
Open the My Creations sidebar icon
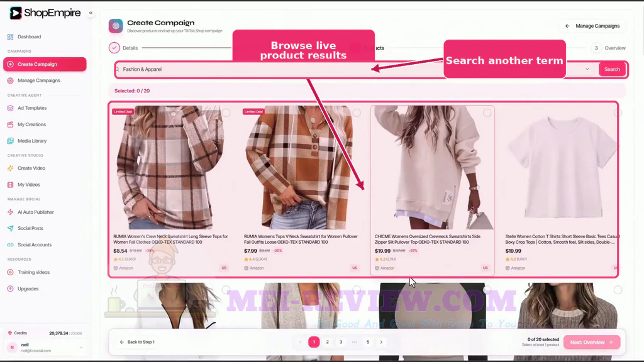click(x=10, y=124)
